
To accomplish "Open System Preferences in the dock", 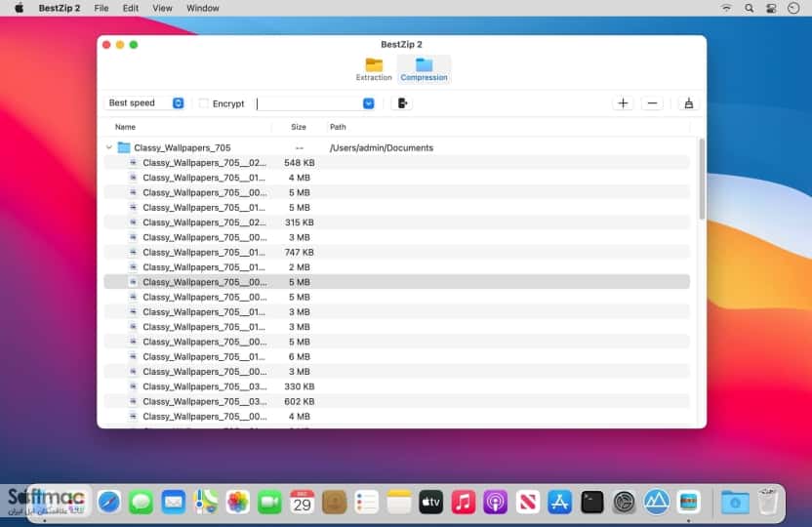I will 624,502.
